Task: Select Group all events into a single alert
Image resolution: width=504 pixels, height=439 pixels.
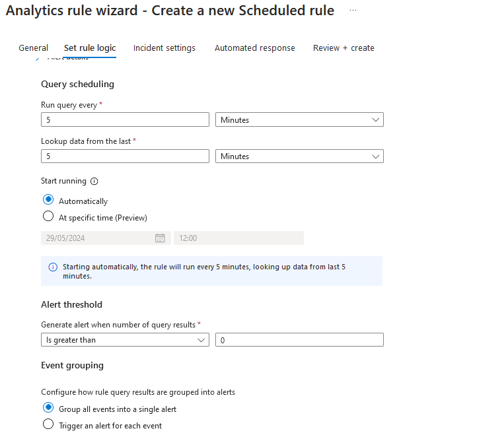Action: point(48,409)
